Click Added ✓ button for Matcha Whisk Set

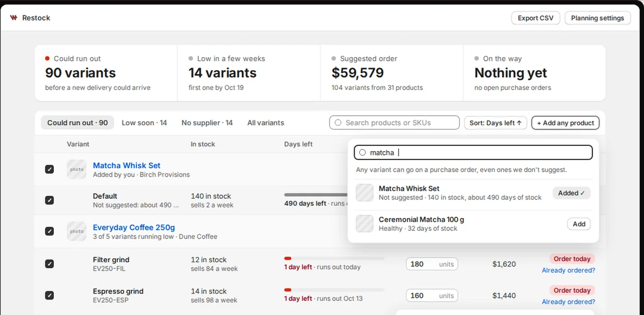click(572, 193)
